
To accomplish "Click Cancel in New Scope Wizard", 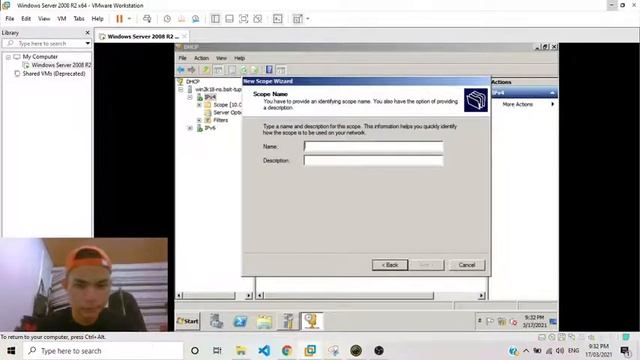I will tap(467, 265).
